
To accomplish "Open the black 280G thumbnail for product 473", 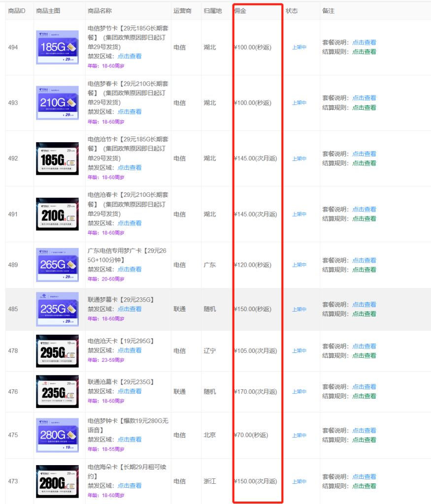I will [57, 481].
